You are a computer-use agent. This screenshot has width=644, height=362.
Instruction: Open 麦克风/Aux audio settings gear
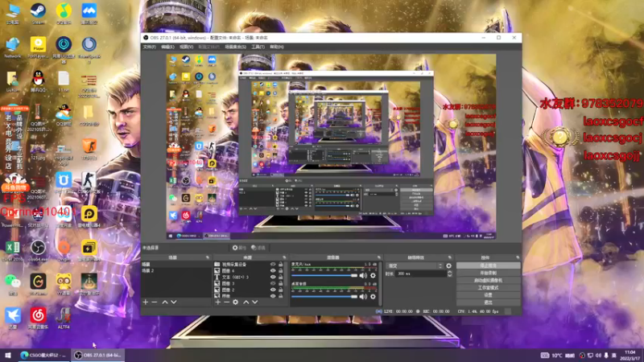pyautogui.click(x=373, y=275)
